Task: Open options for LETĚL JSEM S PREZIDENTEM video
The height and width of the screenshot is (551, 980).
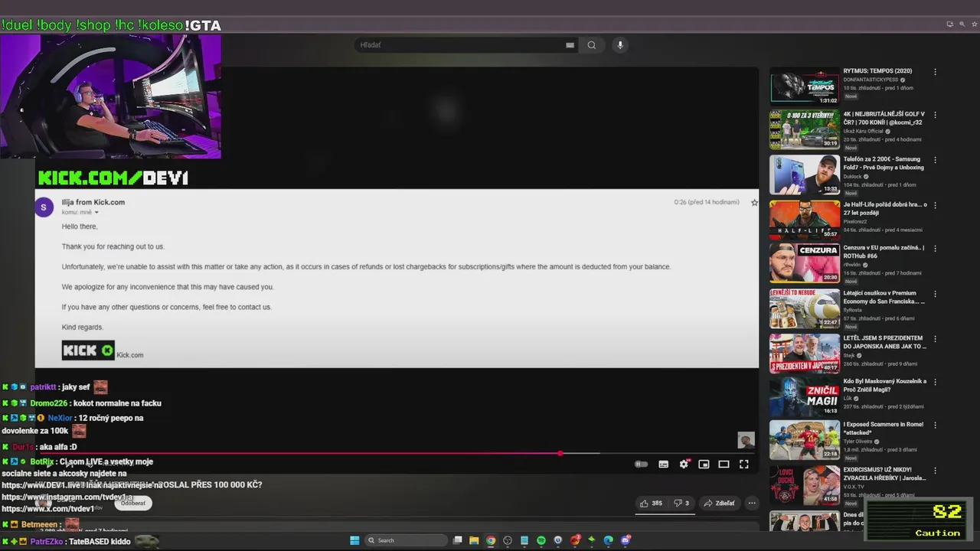Action: pos(935,338)
